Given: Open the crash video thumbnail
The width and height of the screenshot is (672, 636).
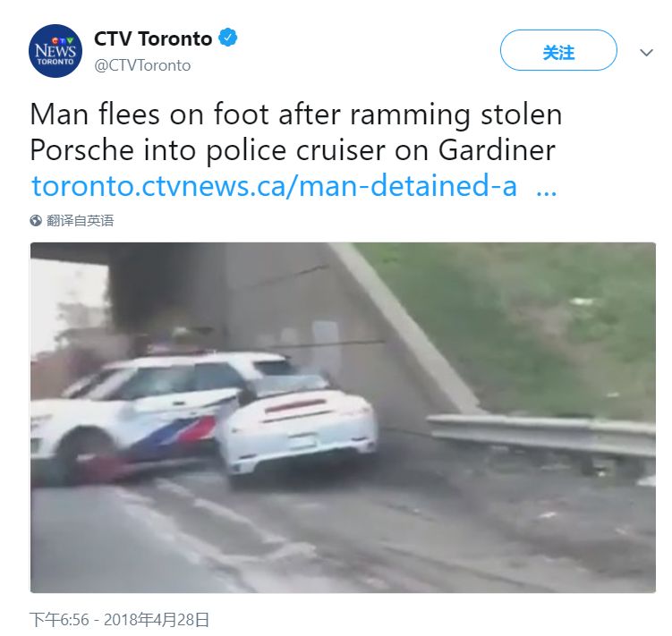Looking at the screenshot, I should click(x=343, y=418).
